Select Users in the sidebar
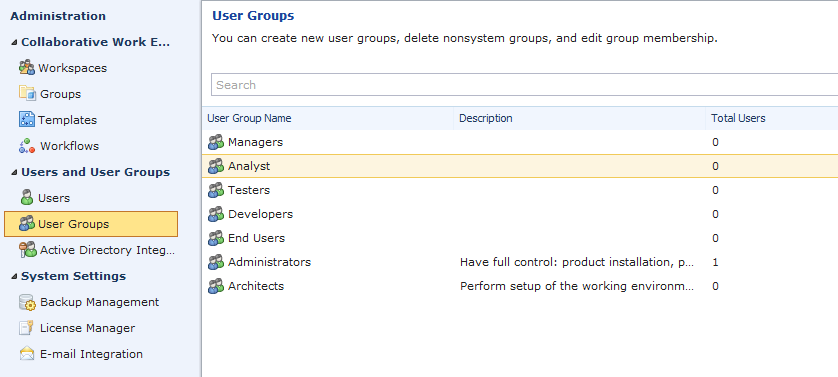838x377 pixels. pyautogui.click(x=54, y=198)
